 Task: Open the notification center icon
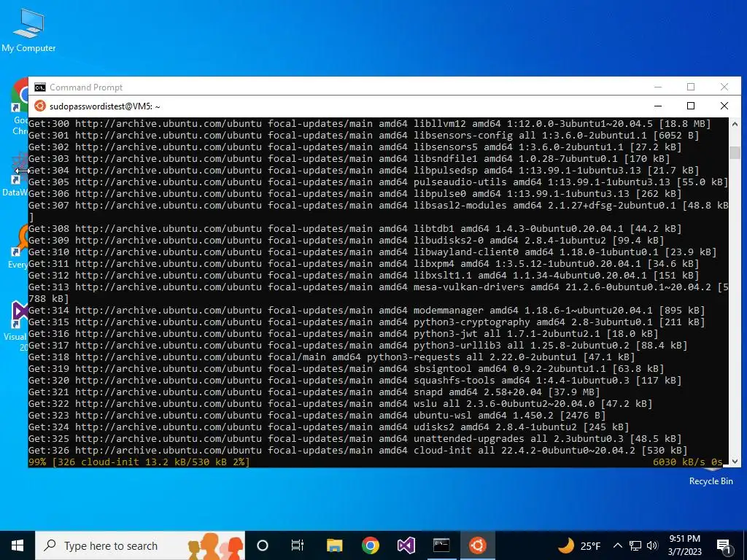724,545
